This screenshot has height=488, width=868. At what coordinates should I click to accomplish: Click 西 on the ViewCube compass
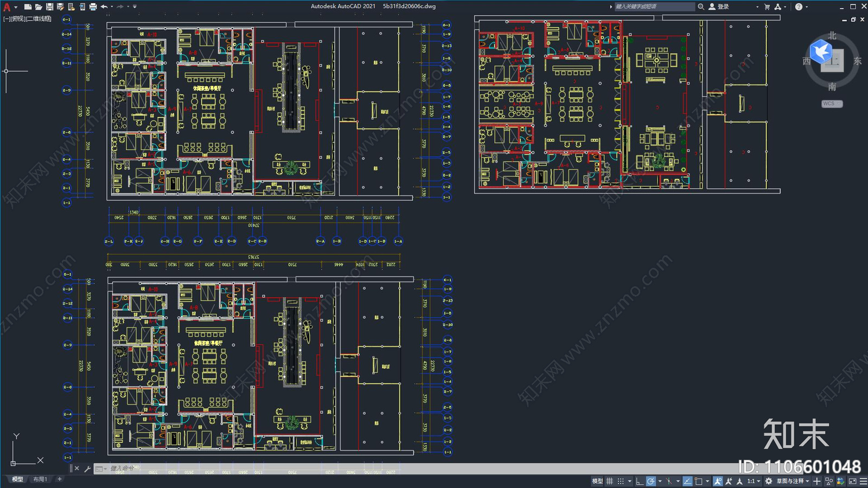[x=807, y=61]
